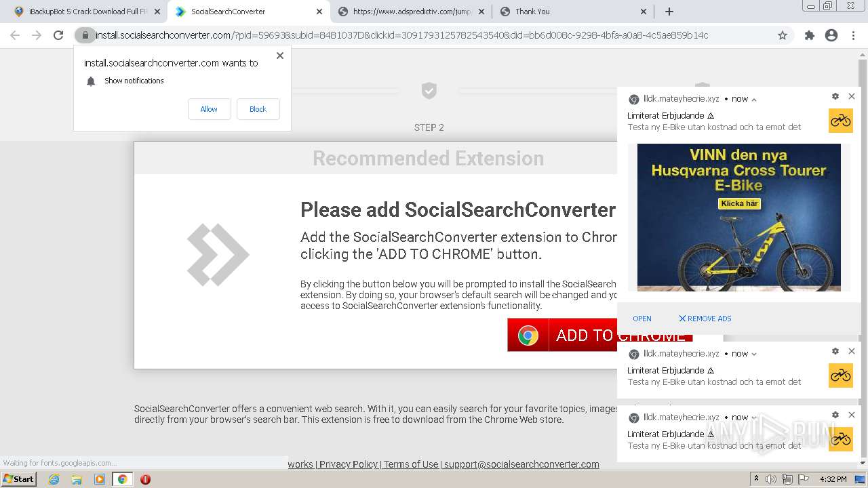Click REMOVE ADS on the notification

tap(705, 319)
